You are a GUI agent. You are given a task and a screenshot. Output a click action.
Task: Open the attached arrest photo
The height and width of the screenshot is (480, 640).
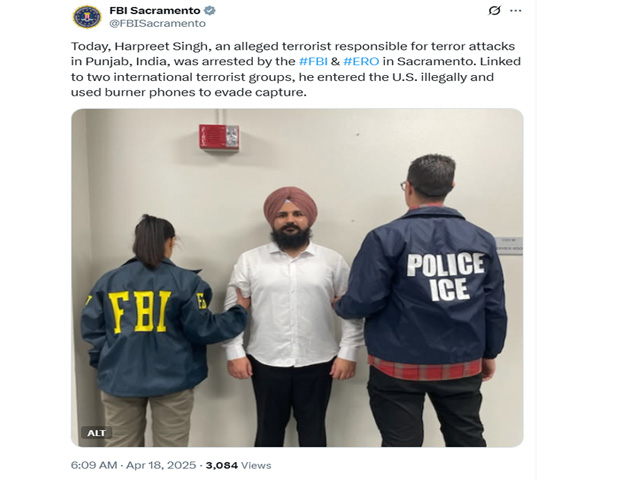297,278
